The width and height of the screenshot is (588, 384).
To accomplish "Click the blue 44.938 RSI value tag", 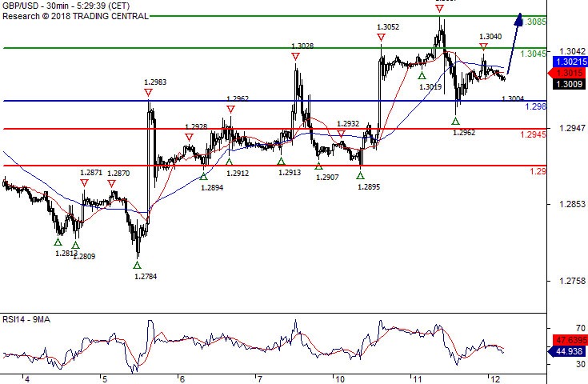I will (x=566, y=351).
